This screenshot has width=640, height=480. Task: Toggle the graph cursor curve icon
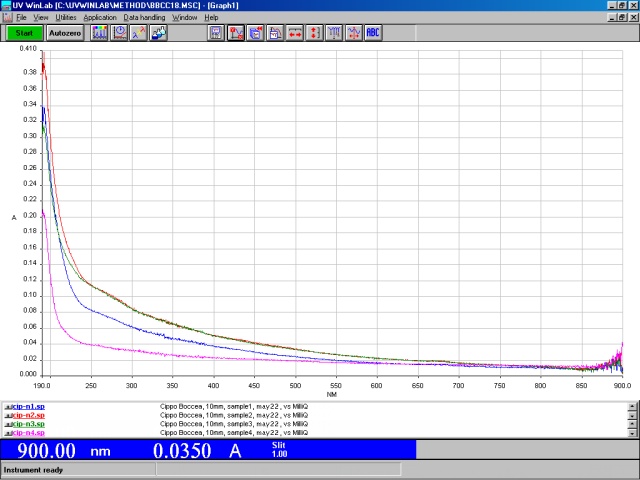(236, 33)
